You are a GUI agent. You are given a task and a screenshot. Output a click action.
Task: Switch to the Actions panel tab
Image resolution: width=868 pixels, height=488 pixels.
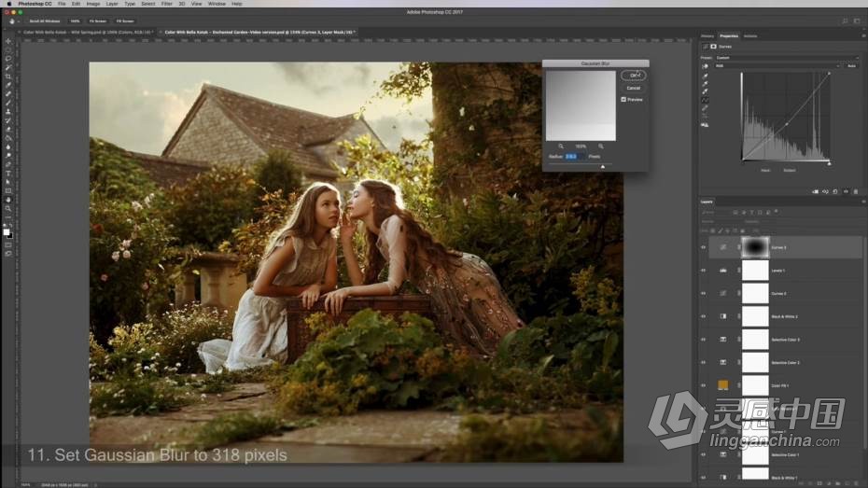point(750,36)
